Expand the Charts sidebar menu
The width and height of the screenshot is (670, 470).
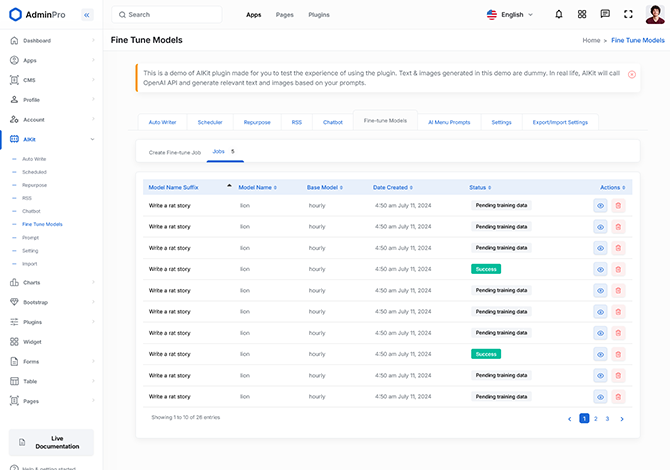[x=50, y=282]
